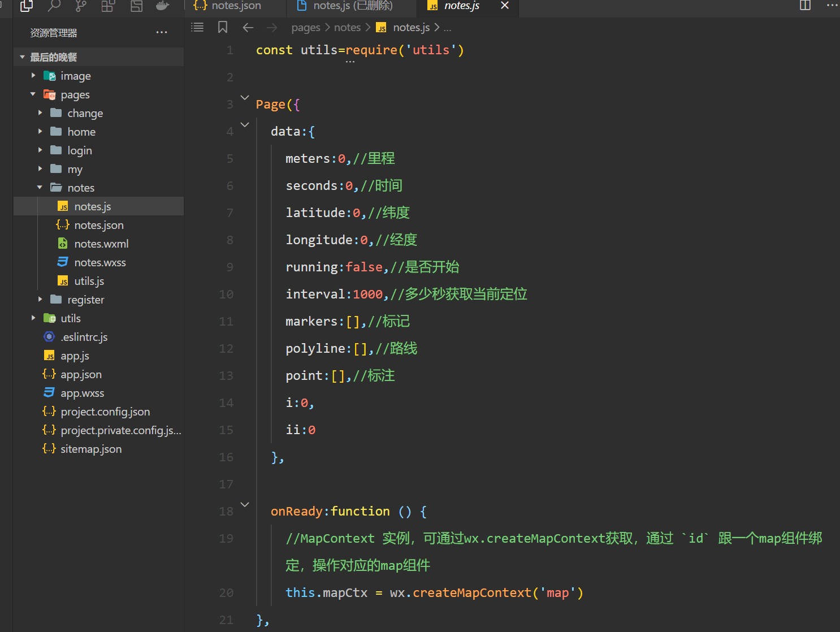Click line number 10 in the gutter
Screen dimensions: 840x632
coord(226,294)
